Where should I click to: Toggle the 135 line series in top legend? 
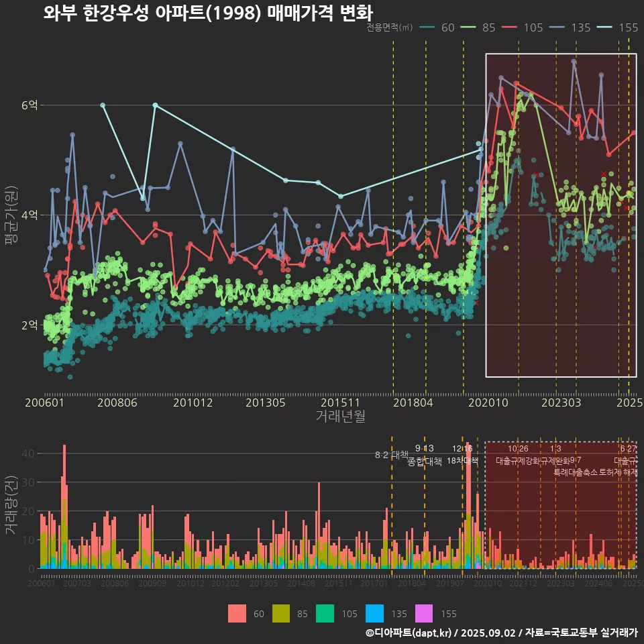click(x=570, y=28)
